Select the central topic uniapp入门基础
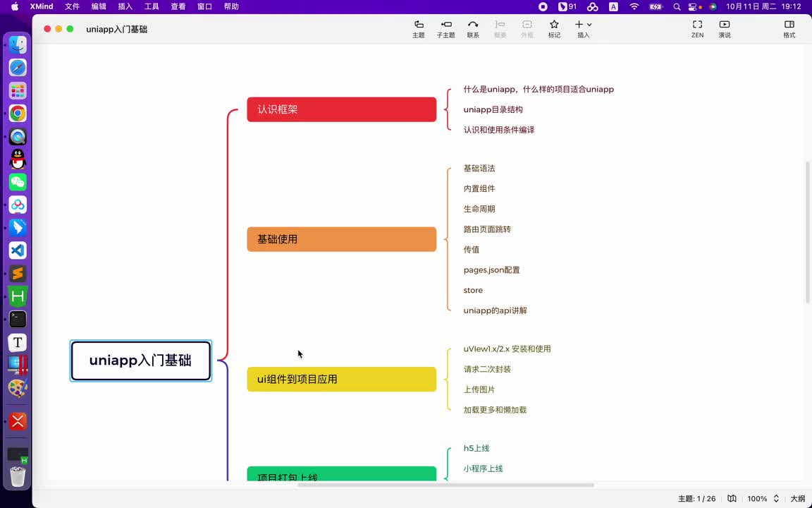812x508 pixels. [141, 361]
